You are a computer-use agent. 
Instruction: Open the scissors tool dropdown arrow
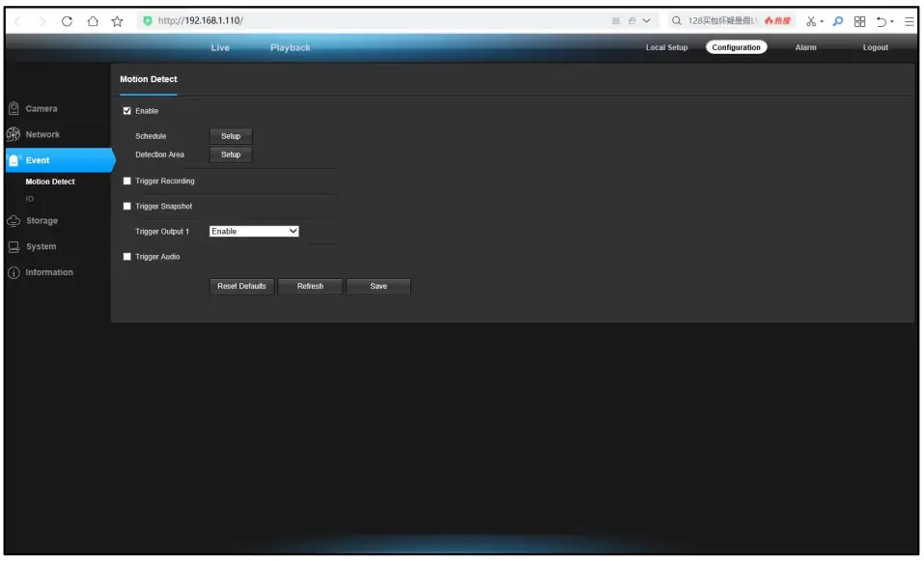(822, 22)
